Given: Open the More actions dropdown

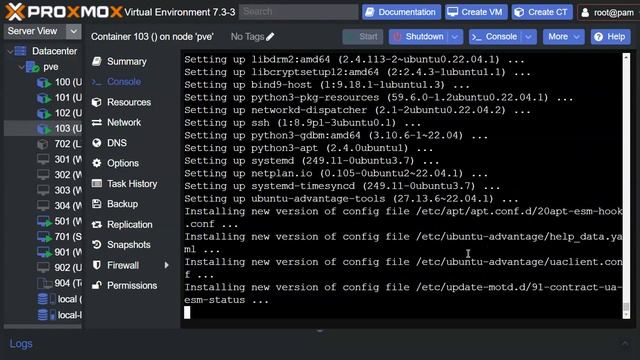Looking at the screenshot, I should pos(563,37).
